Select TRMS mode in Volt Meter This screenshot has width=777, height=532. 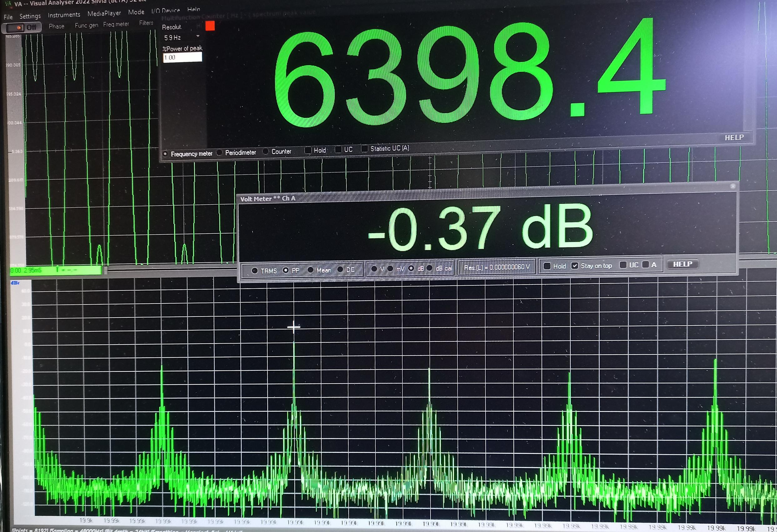[x=255, y=271]
